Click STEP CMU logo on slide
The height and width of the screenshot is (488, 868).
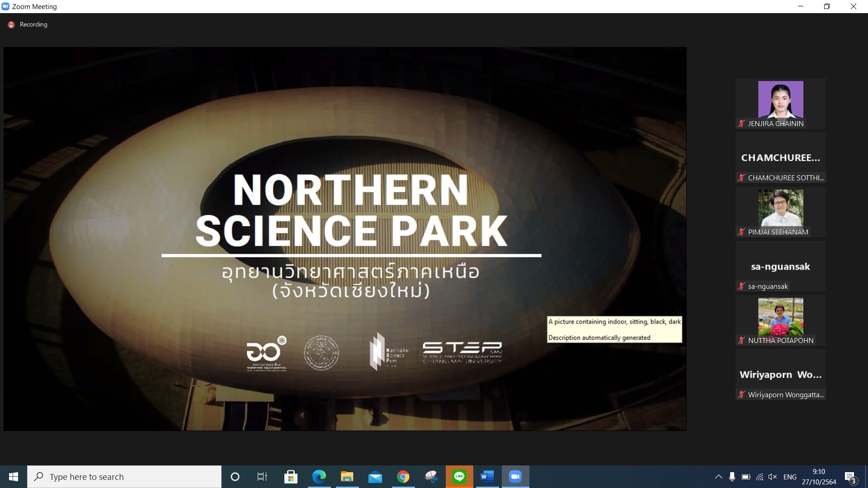462,352
